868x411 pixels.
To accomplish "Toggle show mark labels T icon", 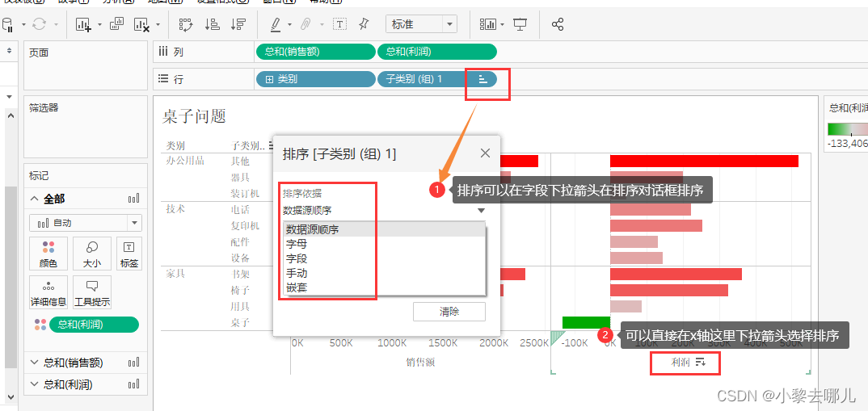I will [339, 23].
